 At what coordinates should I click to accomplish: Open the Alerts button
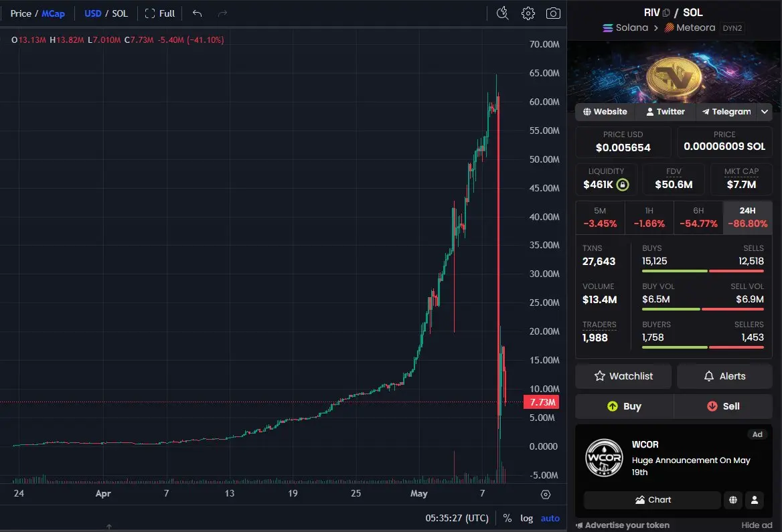tap(724, 377)
